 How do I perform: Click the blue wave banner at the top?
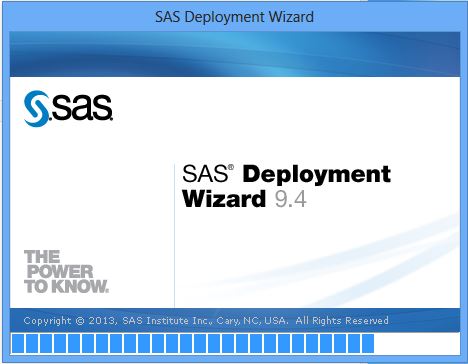[235, 54]
